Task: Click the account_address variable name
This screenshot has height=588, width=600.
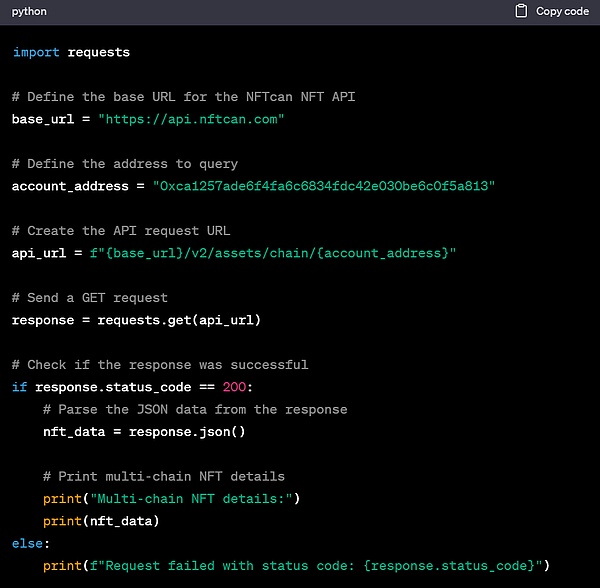Action: pos(70,186)
